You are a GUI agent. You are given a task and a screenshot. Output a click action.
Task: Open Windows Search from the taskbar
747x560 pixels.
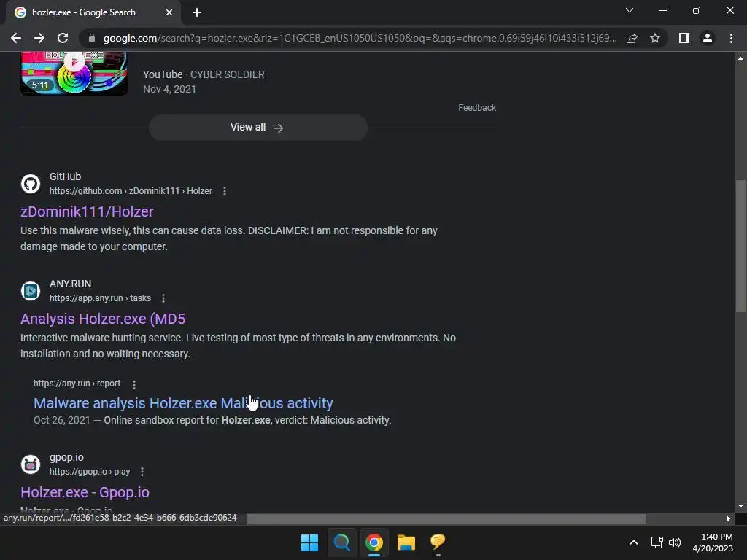pos(341,542)
